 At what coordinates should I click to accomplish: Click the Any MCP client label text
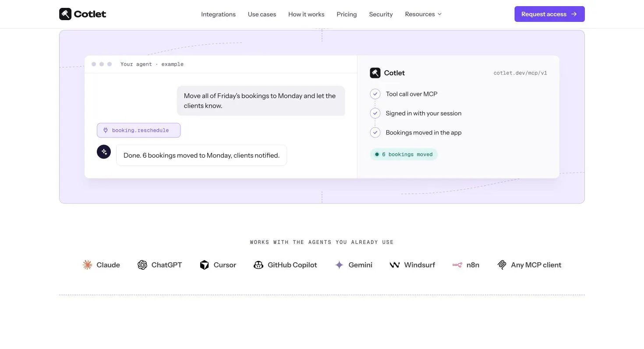(x=536, y=265)
